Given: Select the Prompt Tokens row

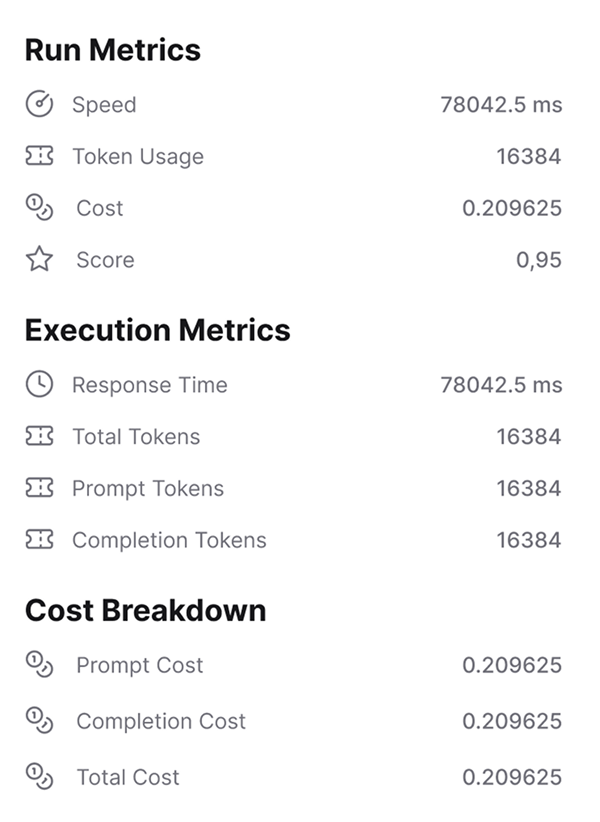Looking at the screenshot, I should pos(300,488).
